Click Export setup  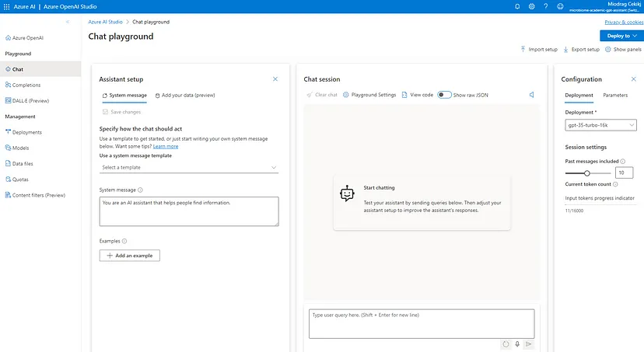pos(581,49)
